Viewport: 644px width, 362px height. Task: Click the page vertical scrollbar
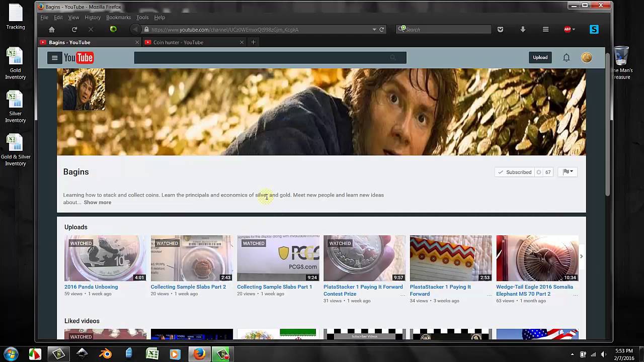coord(607,124)
